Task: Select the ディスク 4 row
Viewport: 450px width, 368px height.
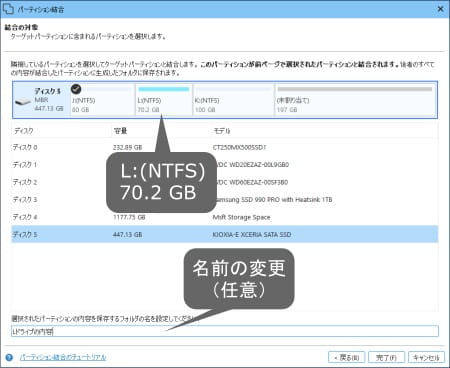Action: tap(225, 217)
